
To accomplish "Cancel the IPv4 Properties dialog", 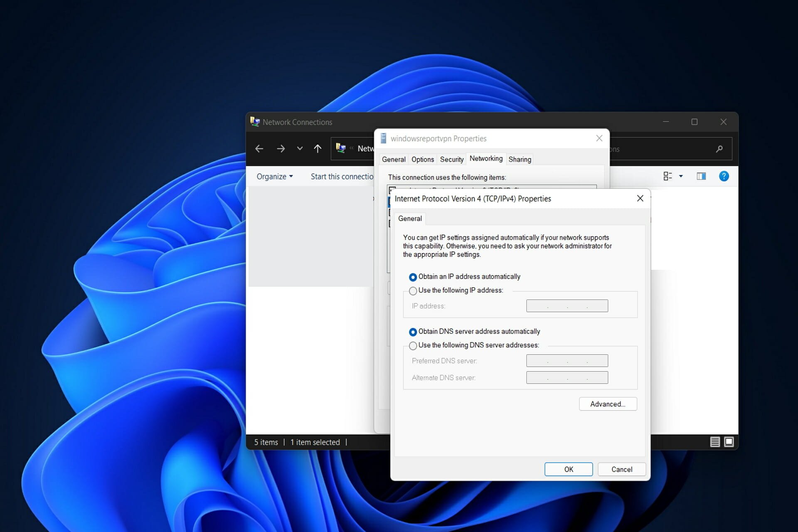I will 622,469.
